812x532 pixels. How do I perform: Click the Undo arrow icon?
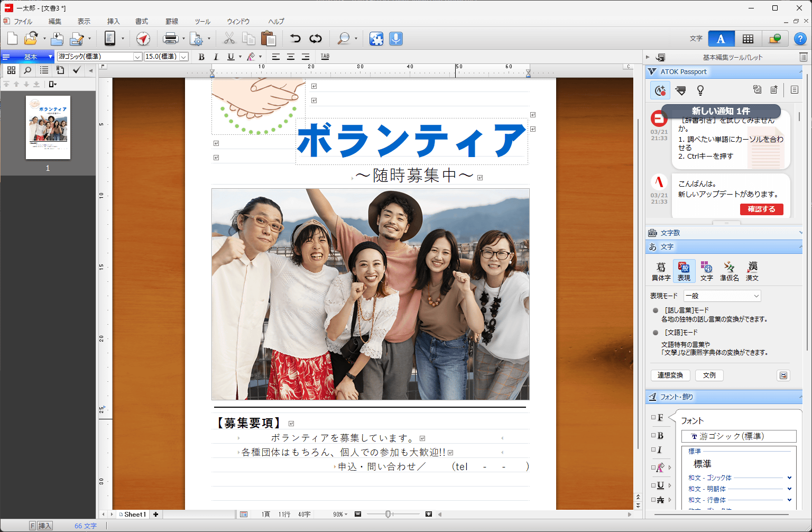(295, 39)
